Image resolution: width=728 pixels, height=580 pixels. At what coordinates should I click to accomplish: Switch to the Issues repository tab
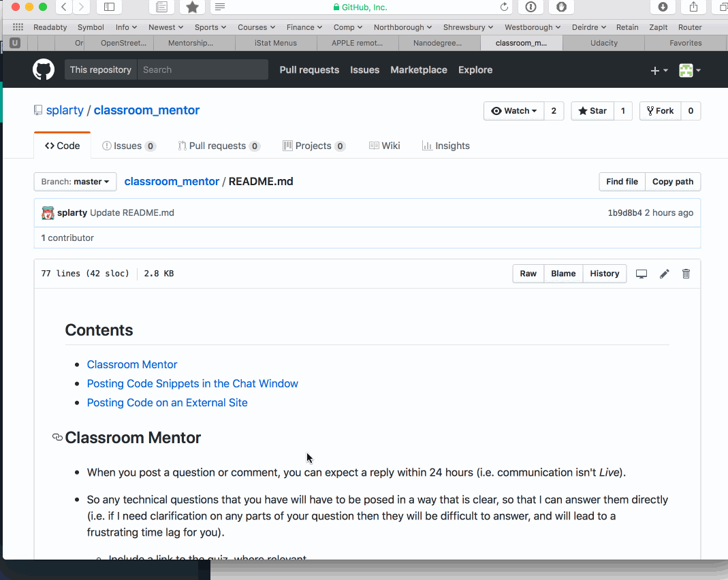pos(129,146)
